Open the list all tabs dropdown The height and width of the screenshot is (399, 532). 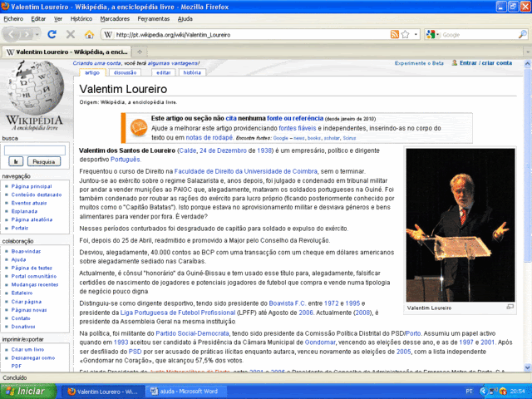(x=528, y=52)
